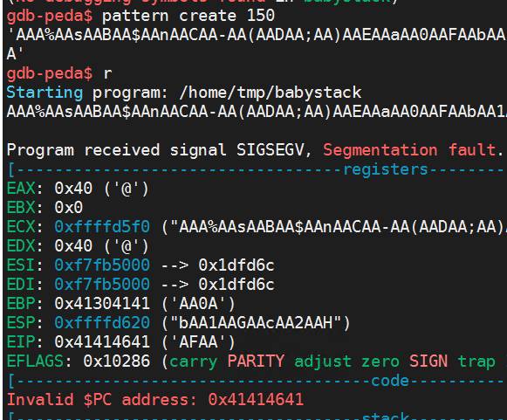Click the program input line starting AAA%AAsAABAA$
507x420 pixels.
click(257, 112)
